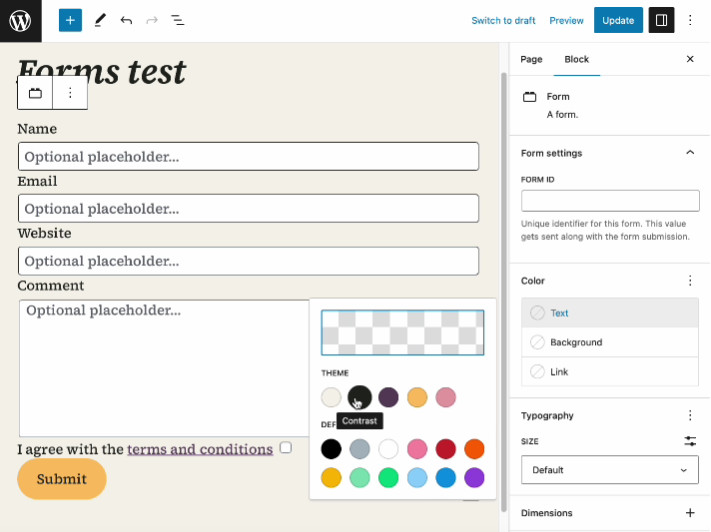Open the WordPress logo menu
711x532 pixels.
(20, 21)
